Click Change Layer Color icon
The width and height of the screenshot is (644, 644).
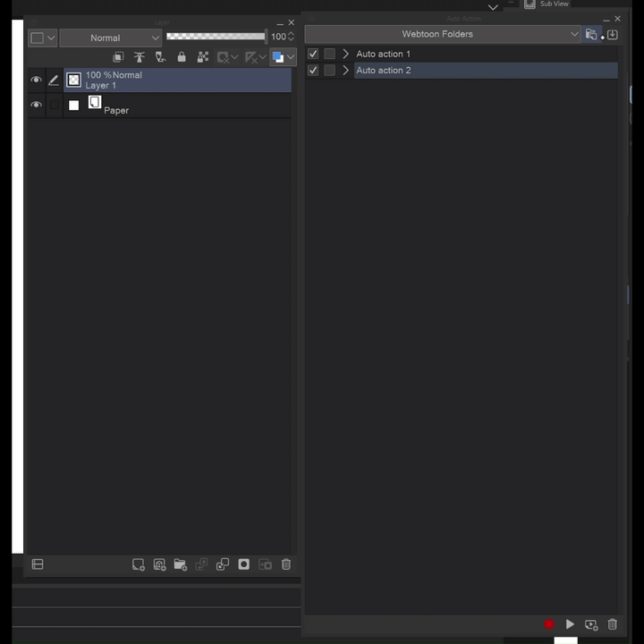tap(278, 57)
